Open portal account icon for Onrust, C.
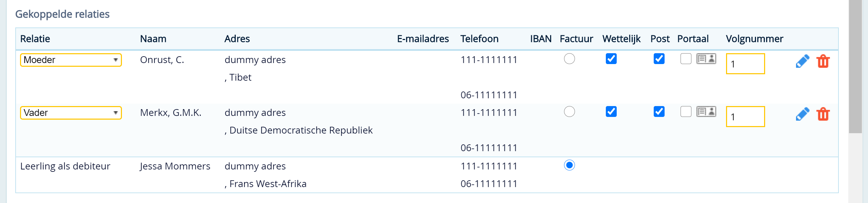 [x=706, y=59]
